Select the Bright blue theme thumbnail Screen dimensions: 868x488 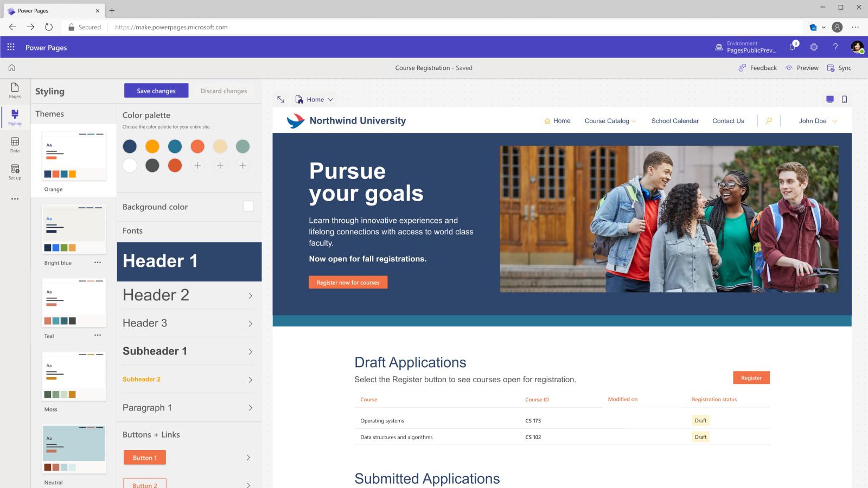tap(74, 228)
